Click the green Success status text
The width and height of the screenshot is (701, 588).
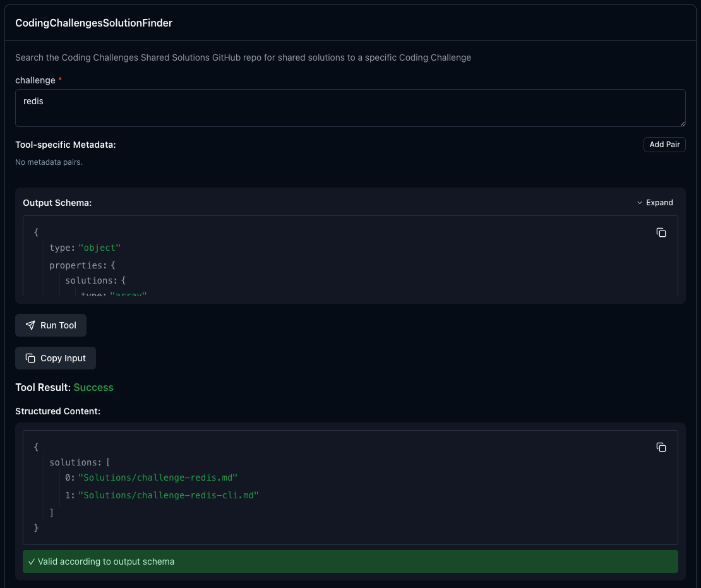pyautogui.click(x=93, y=387)
